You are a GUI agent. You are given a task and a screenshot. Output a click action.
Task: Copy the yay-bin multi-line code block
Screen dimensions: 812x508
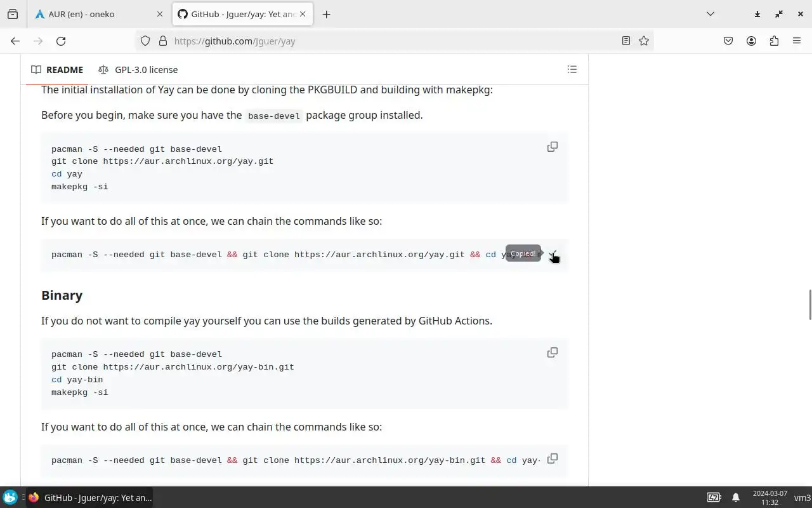553,352
